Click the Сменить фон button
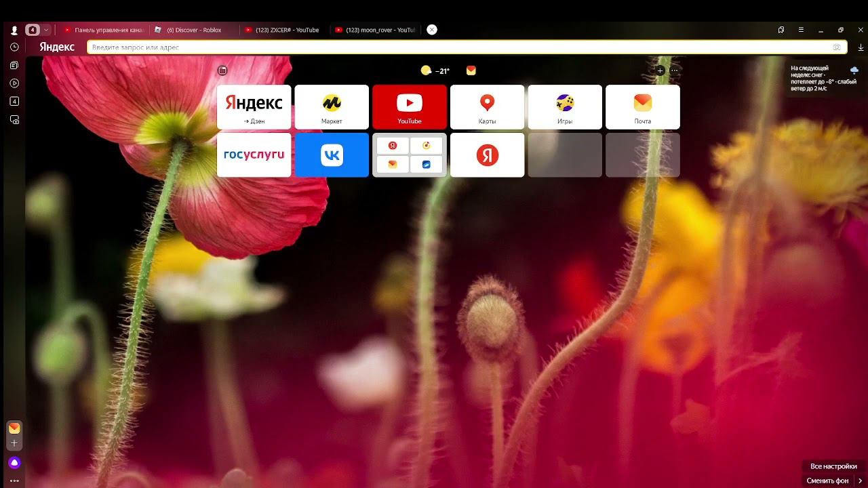 pos(827,481)
